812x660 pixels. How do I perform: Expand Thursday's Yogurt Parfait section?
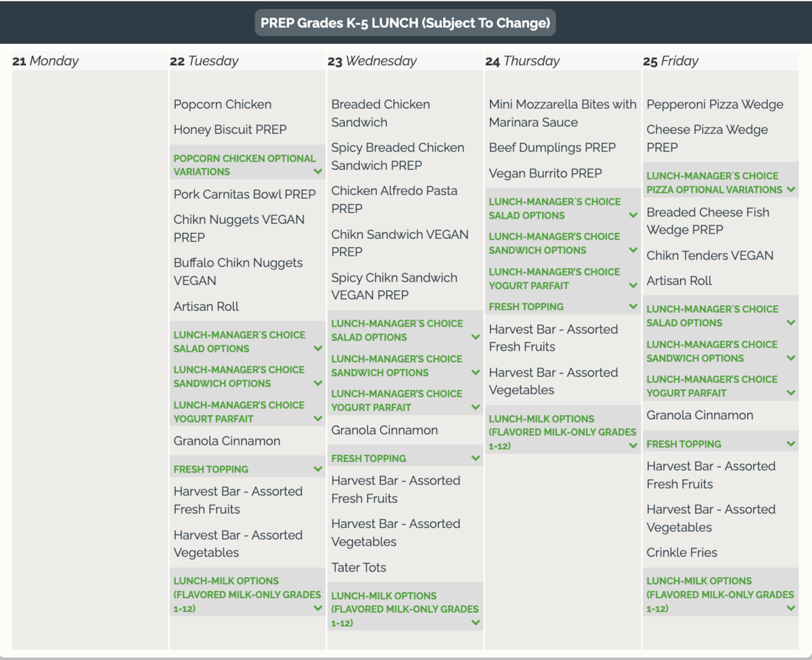[x=563, y=278]
